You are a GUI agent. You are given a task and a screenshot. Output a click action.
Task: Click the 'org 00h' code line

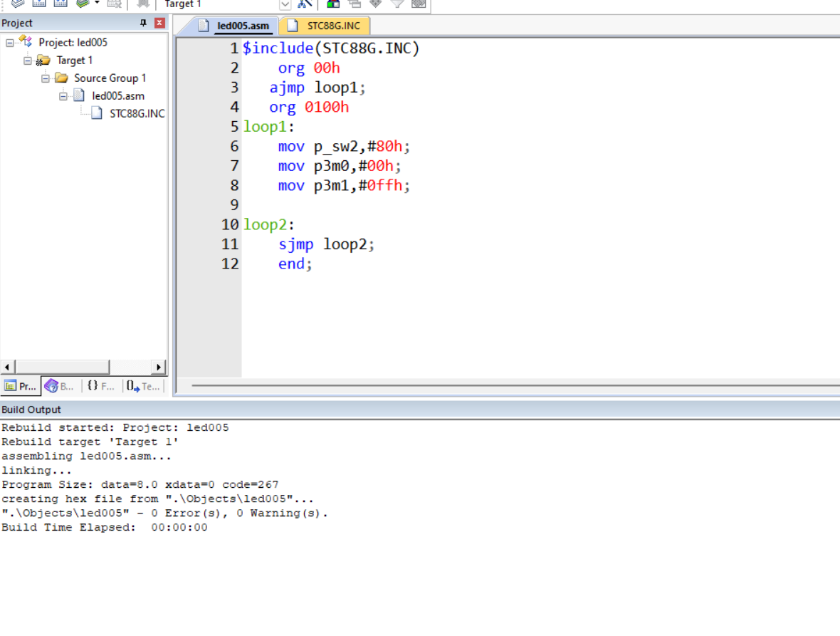point(309,68)
